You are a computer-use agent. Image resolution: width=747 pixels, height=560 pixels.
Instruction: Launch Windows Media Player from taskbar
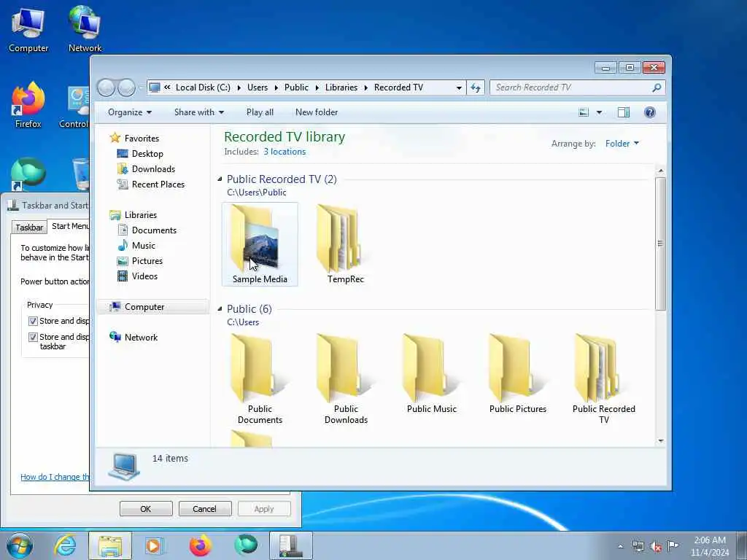(154, 545)
